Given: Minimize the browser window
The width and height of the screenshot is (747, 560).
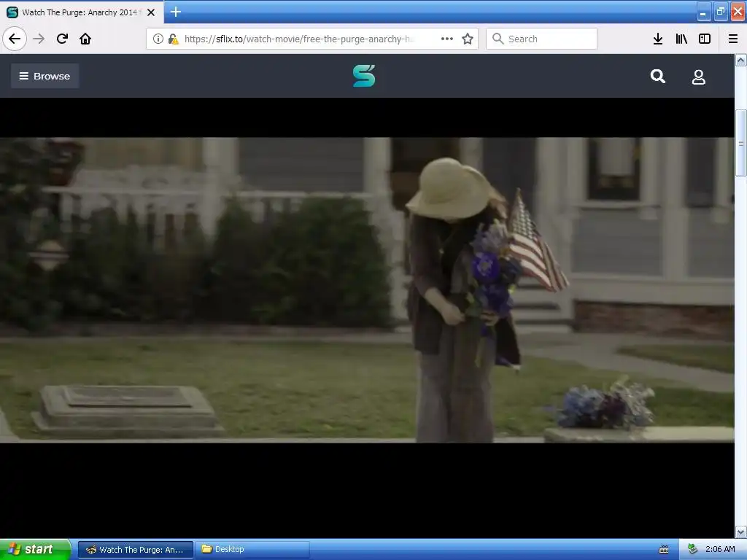Looking at the screenshot, I should point(704,12).
